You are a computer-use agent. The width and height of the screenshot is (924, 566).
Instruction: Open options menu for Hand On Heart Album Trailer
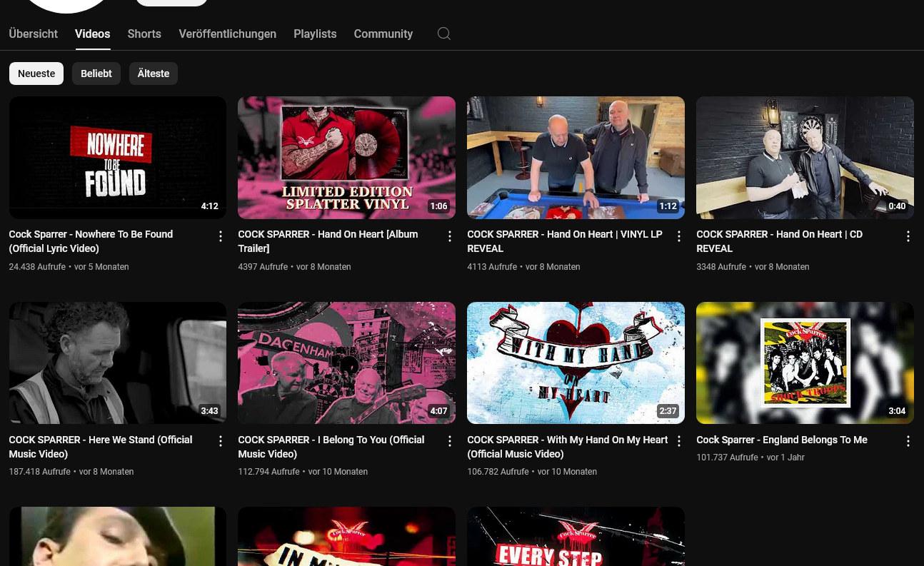pos(450,236)
